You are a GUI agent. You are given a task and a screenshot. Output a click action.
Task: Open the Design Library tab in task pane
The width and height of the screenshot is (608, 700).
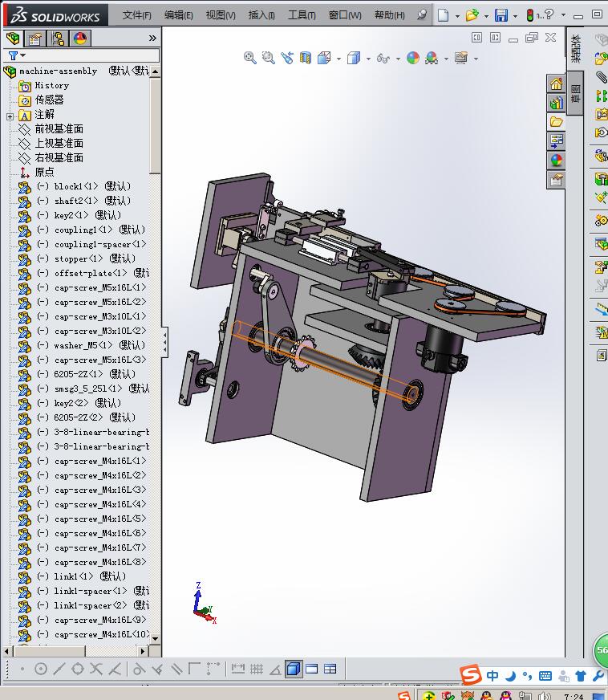(556, 103)
